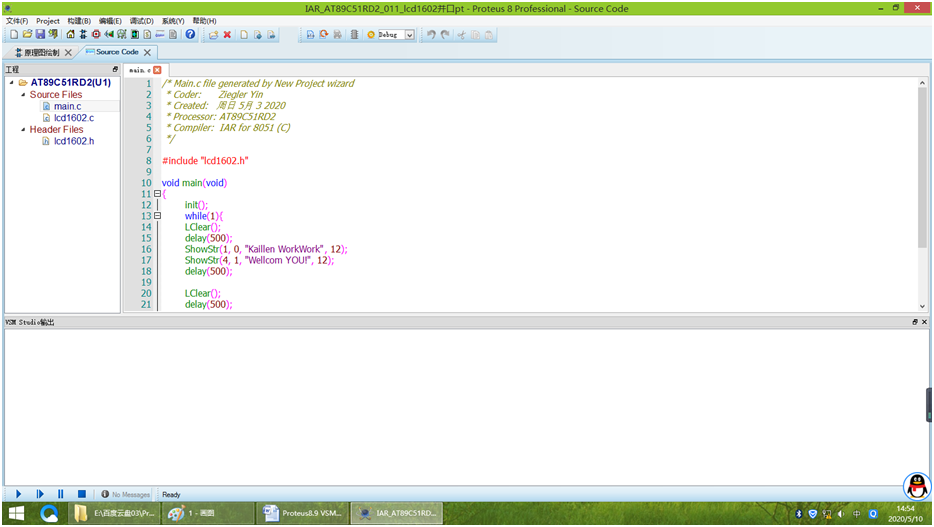934x527 pixels.
Task: Open the PCB layout red chip icon
Action: pos(96,35)
